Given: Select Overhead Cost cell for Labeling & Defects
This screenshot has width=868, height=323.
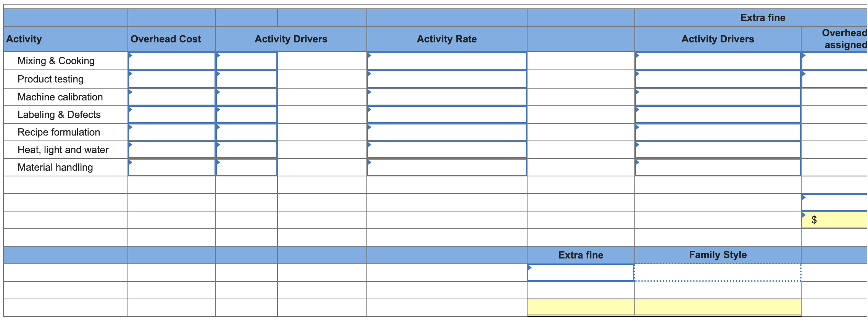Looking at the screenshot, I should coord(172,115).
